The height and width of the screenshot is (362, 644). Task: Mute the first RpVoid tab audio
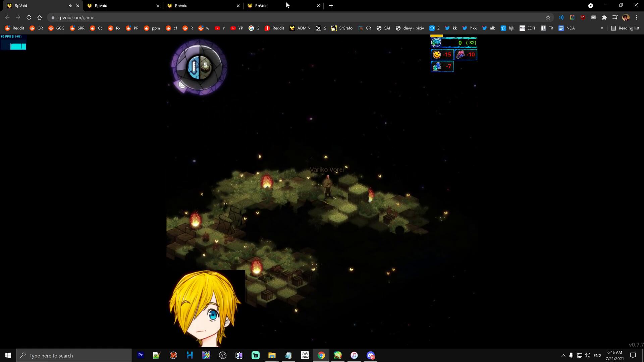(70, 6)
